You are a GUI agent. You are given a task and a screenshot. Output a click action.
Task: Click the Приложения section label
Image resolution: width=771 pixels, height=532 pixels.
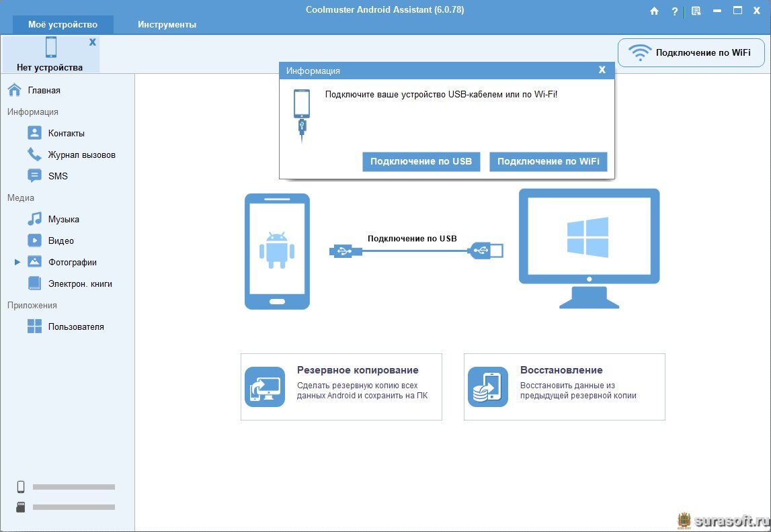(x=32, y=306)
